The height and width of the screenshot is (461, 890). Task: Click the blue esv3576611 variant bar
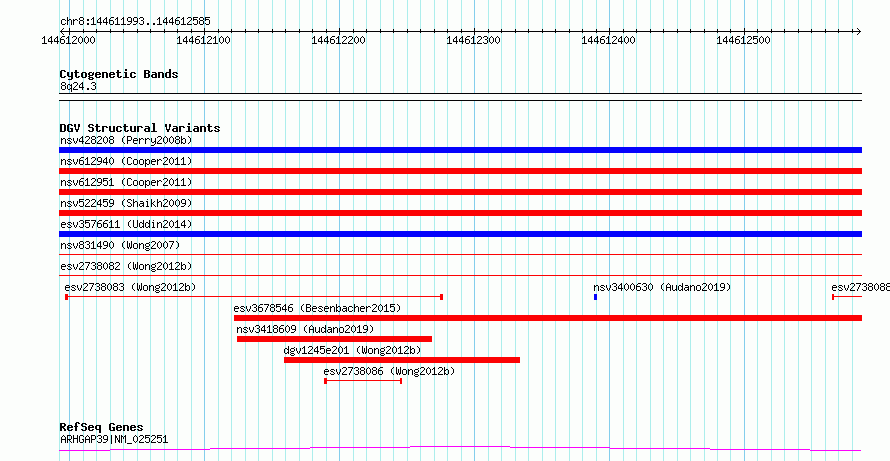click(460, 234)
